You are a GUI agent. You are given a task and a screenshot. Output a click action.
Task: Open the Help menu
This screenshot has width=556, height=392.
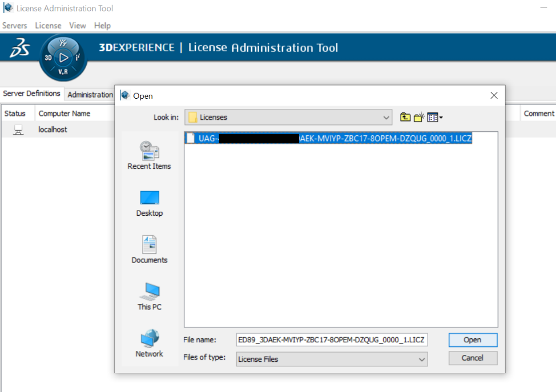click(x=102, y=26)
